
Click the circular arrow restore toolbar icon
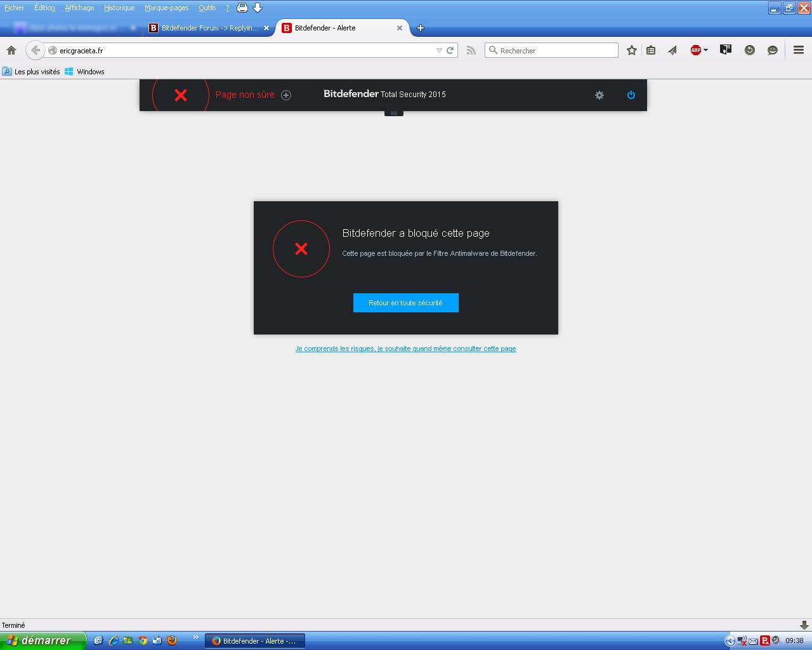tap(750, 50)
